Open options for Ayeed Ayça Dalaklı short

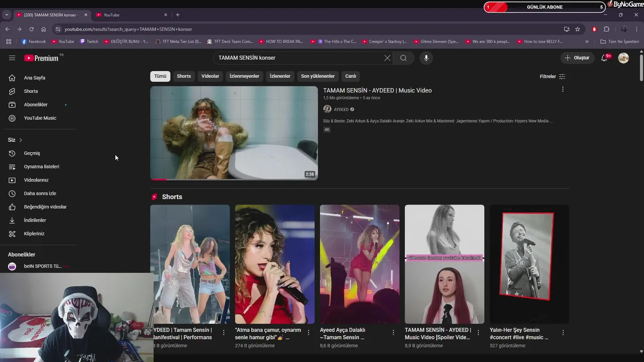pyautogui.click(x=393, y=332)
